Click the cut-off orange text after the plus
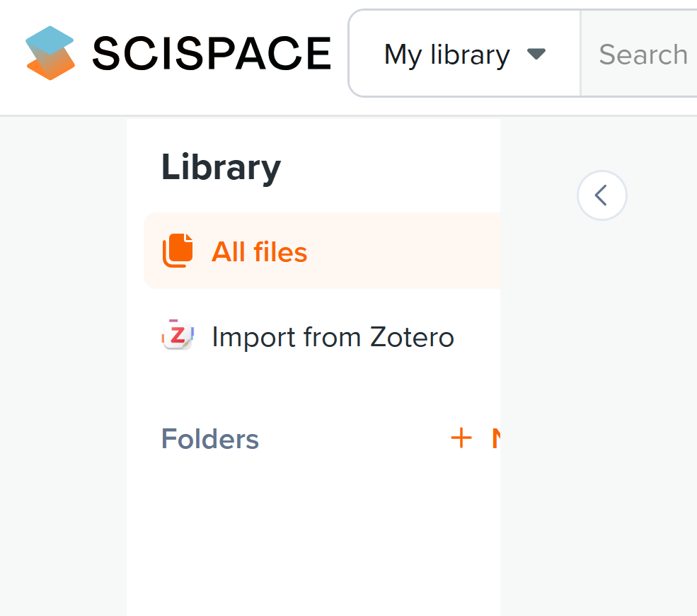The height and width of the screenshot is (616, 697). tap(496, 438)
